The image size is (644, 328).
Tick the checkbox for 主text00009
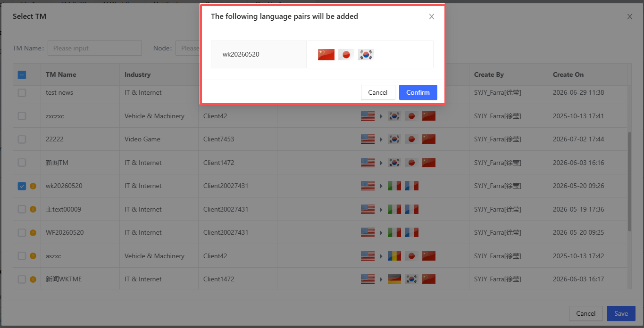click(22, 209)
